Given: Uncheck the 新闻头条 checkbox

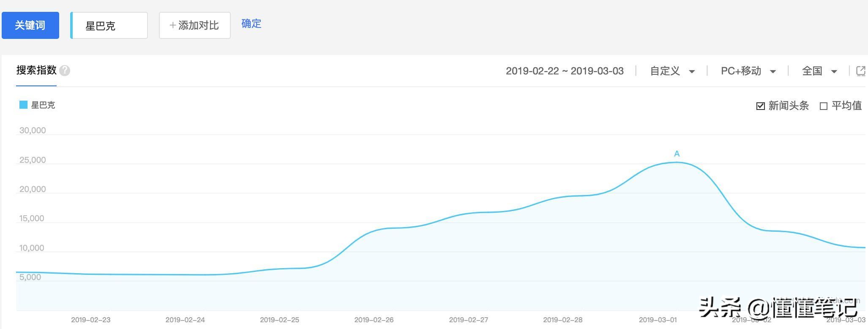Looking at the screenshot, I should 760,106.
